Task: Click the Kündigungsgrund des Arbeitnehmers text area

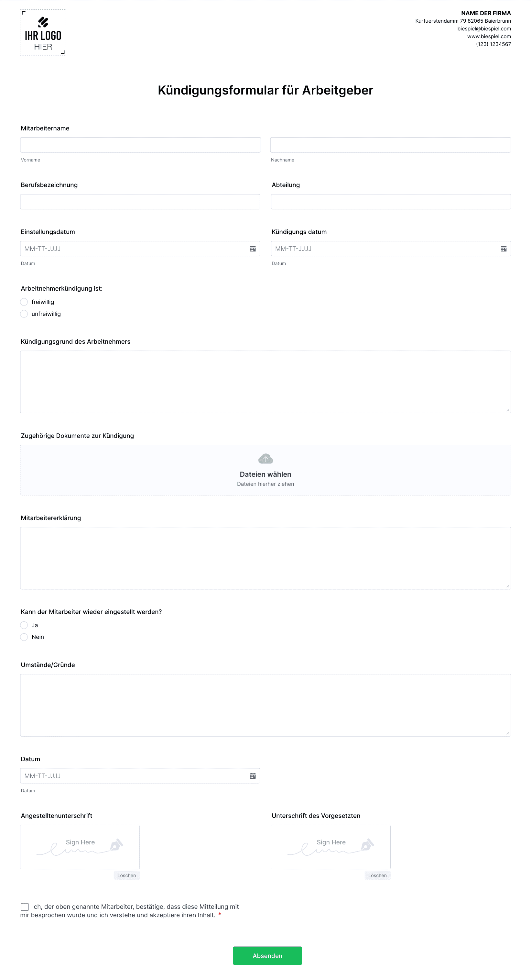Action: pos(265,382)
